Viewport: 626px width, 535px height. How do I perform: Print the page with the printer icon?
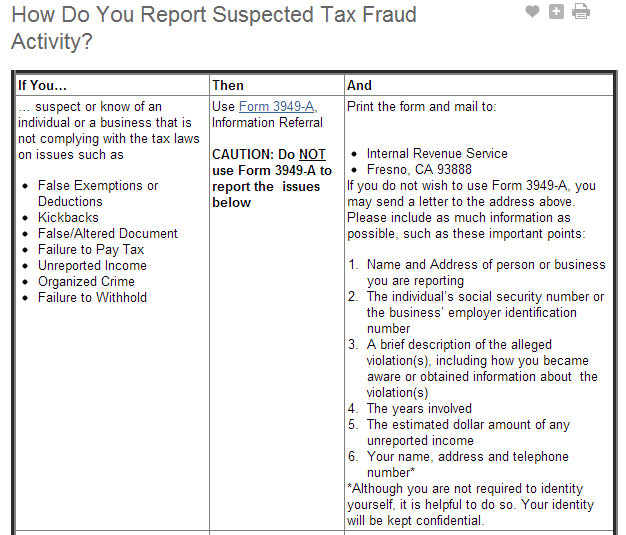(x=580, y=12)
